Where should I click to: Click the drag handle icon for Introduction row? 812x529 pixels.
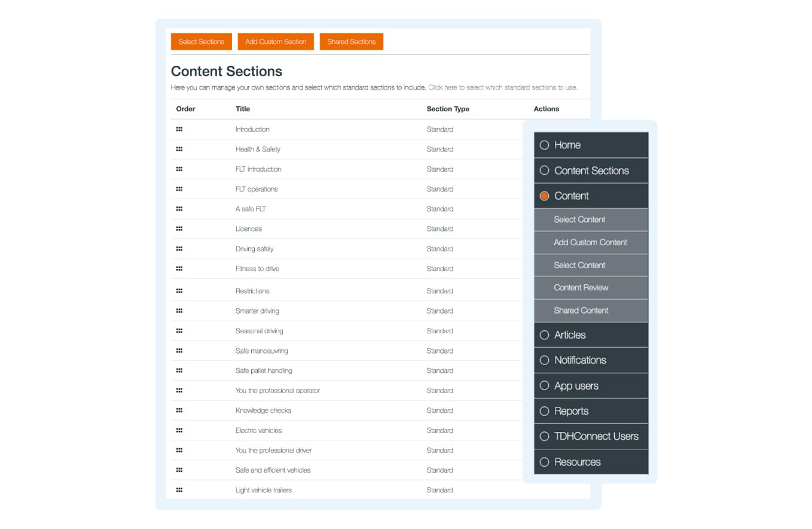click(x=179, y=129)
